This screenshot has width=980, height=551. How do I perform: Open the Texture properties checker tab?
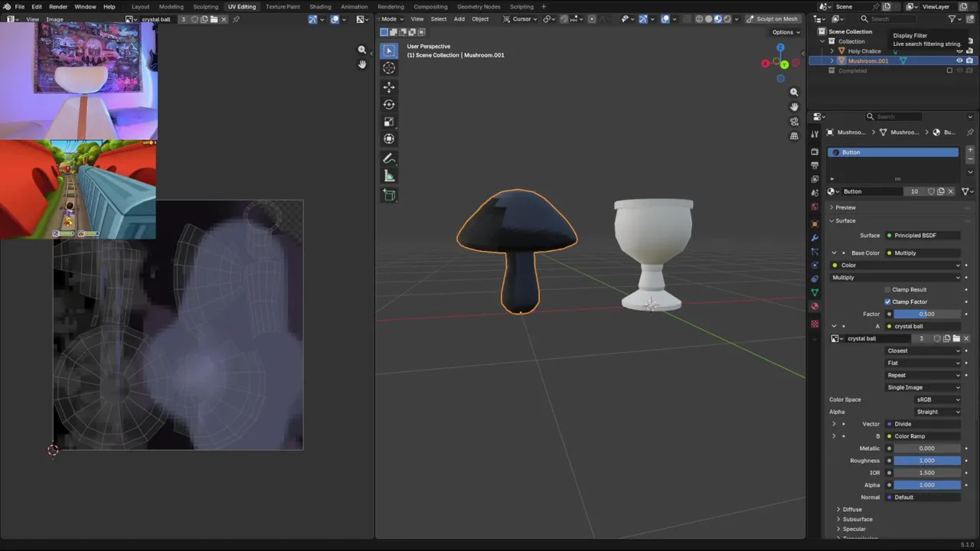tap(815, 324)
